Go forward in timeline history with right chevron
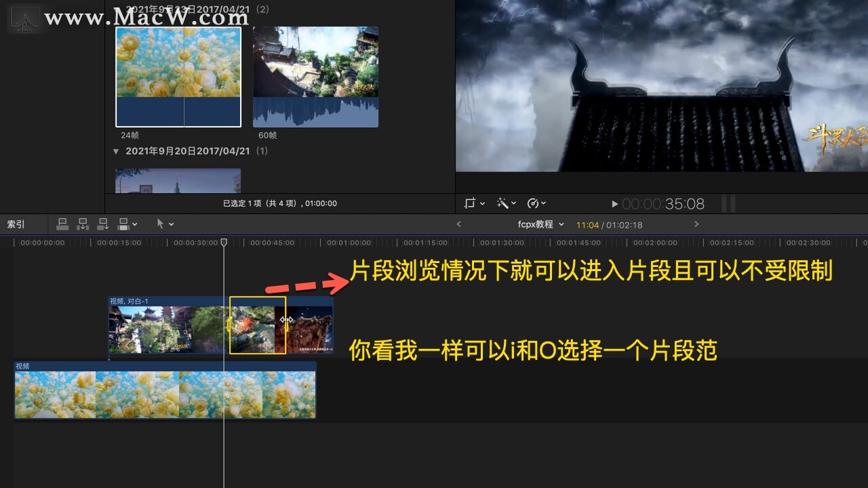Image resolution: width=868 pixels, height=488 pixels. coord(696,224)
